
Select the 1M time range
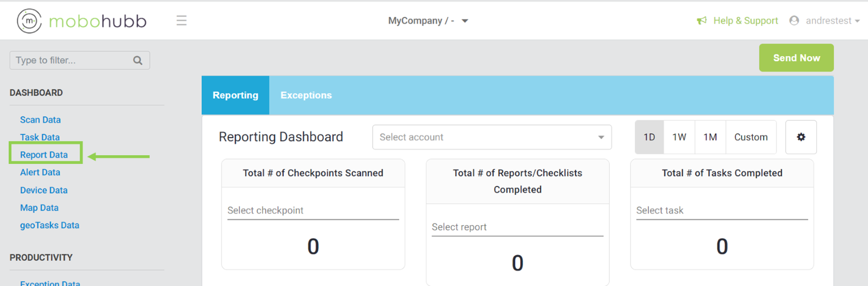pos(710,137)
